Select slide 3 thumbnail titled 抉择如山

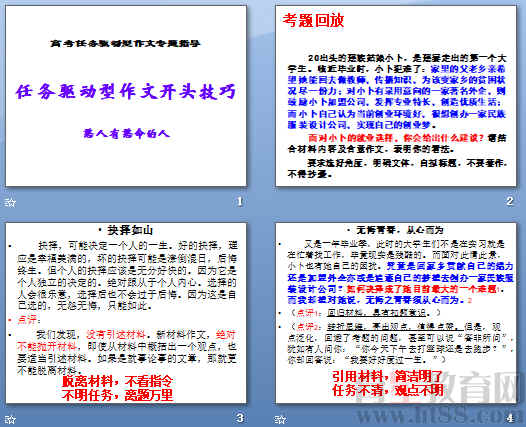point(126,313)
